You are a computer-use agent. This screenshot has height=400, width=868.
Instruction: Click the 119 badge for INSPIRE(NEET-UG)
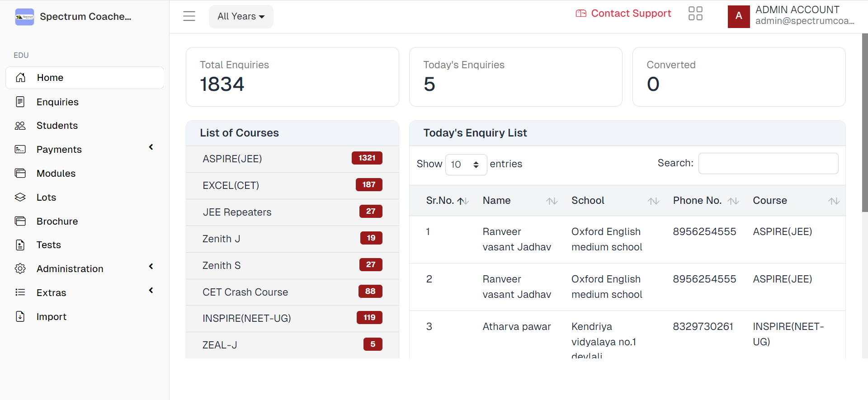pyautogui.click(x=369, y=317)
